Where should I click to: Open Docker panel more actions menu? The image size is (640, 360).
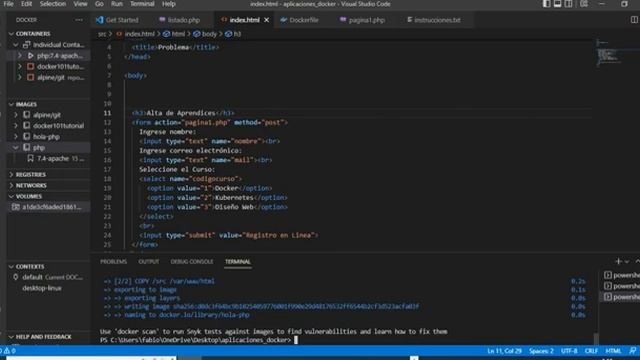[79, 20]
